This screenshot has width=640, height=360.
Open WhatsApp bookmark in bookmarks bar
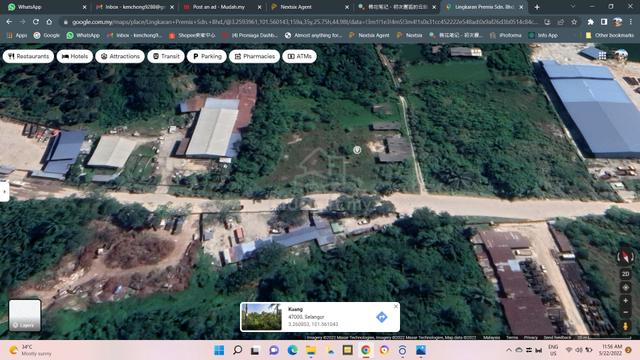83,36
